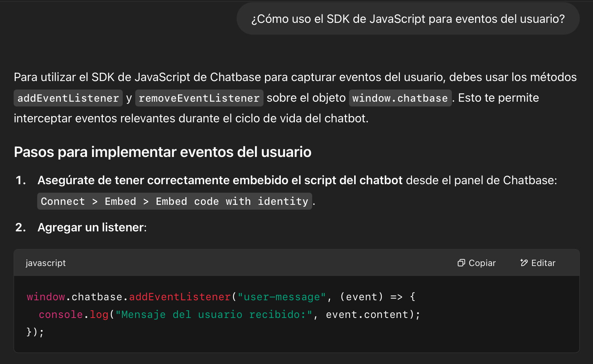This screenshot has height=364, width=593.
Task: Select the inline code removeEventListener
Action: 199,98
